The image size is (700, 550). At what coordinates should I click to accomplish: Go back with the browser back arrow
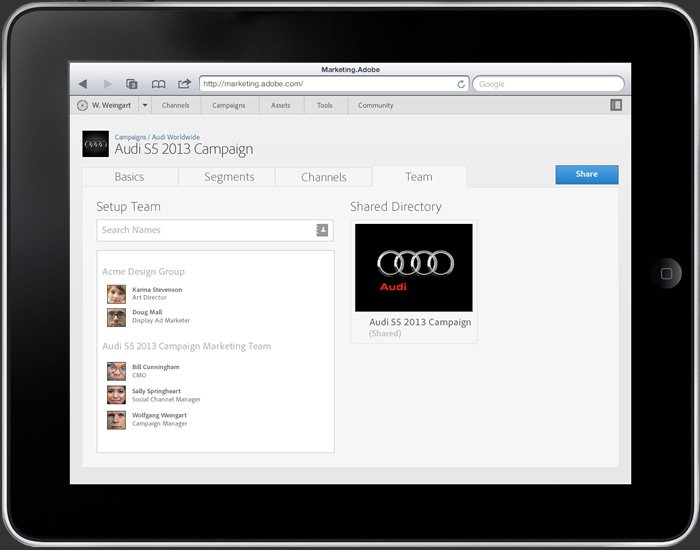[x=83, y=84]
